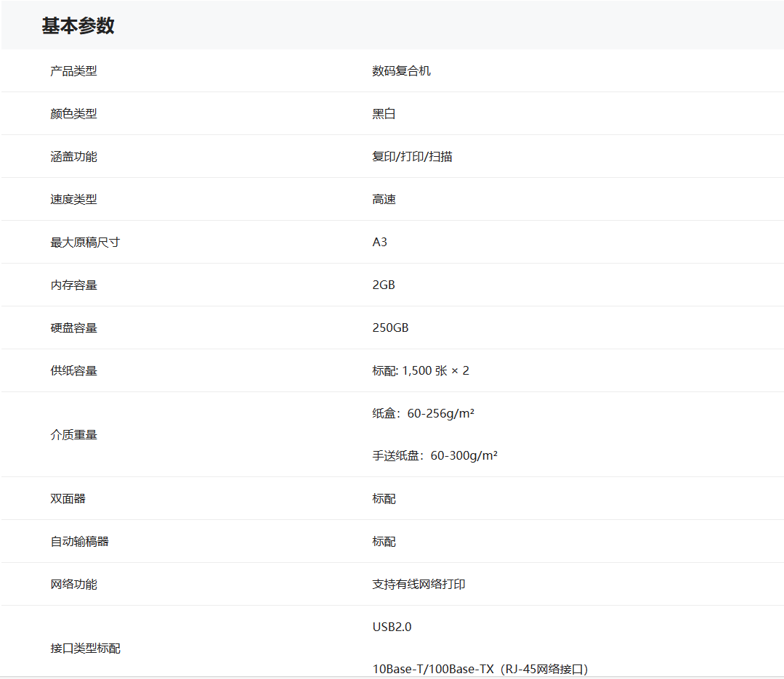Click the 自动输稿器 row label

(79, 542)
